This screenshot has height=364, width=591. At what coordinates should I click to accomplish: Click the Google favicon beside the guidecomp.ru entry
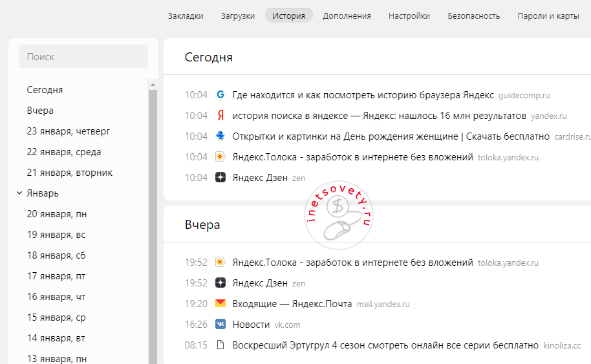coord(220,94)
